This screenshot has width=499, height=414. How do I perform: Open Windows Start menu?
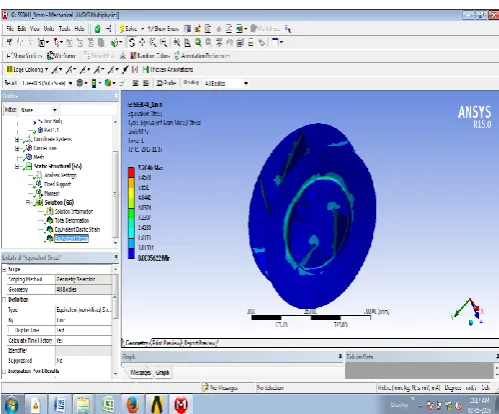coord(11,405)
